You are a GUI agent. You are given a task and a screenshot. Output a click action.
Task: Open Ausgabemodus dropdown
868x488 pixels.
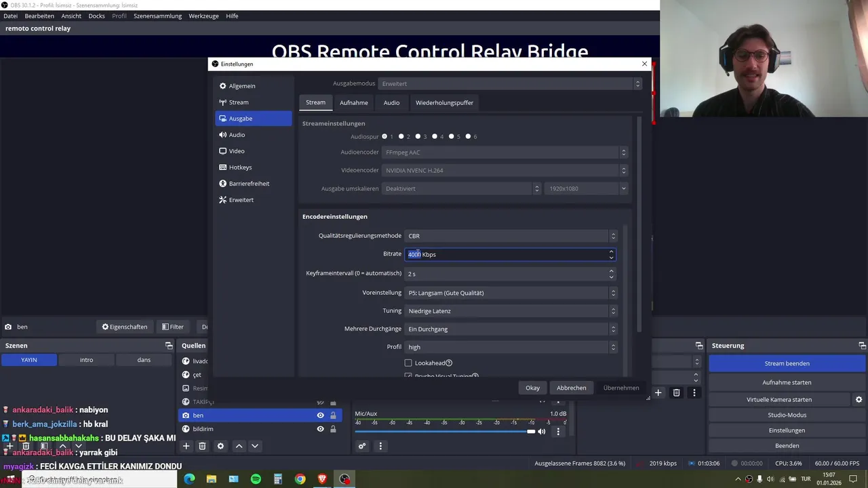pos(510,83)
